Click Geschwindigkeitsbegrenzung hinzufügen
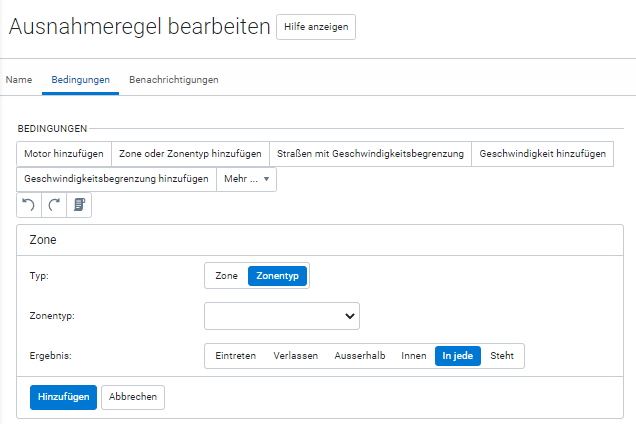The width and height of the screenshot is (636, 424). click(x=116, y=179)
